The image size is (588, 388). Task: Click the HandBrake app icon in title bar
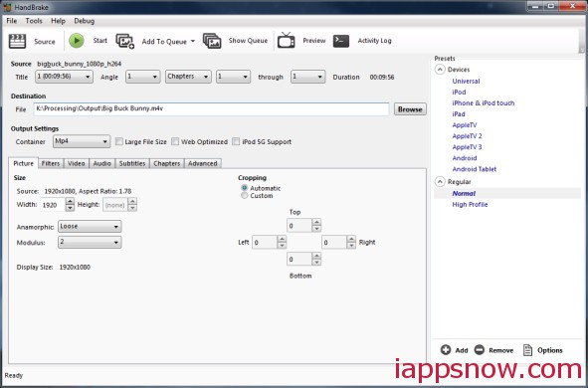7,7
